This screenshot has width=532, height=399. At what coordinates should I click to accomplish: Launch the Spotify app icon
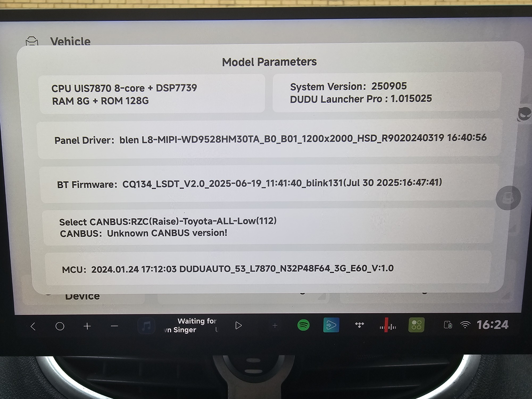point(303,325)
